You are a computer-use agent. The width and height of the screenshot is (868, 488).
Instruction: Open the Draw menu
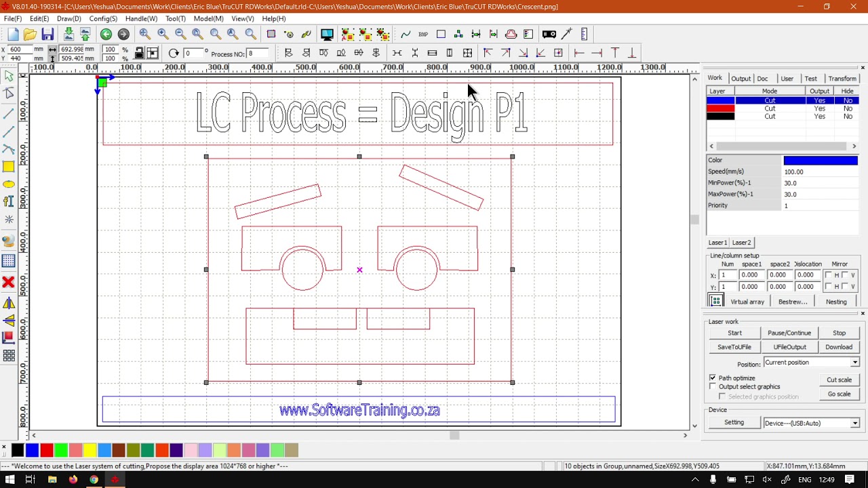click(68, 19)
